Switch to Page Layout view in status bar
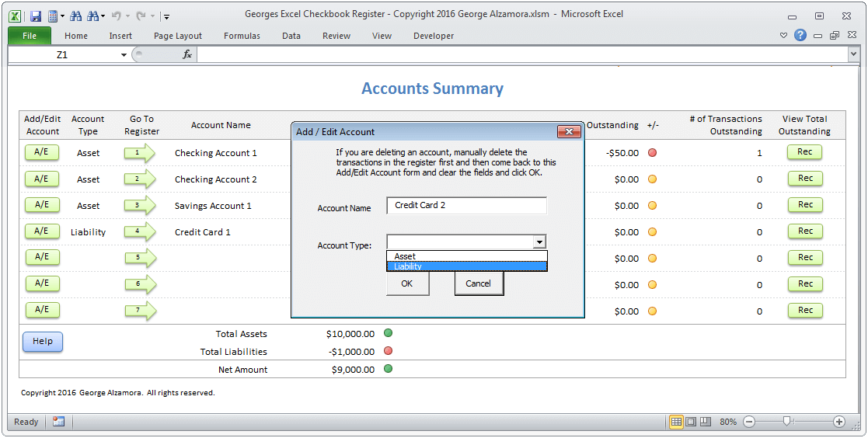 (x=690, y=422)
